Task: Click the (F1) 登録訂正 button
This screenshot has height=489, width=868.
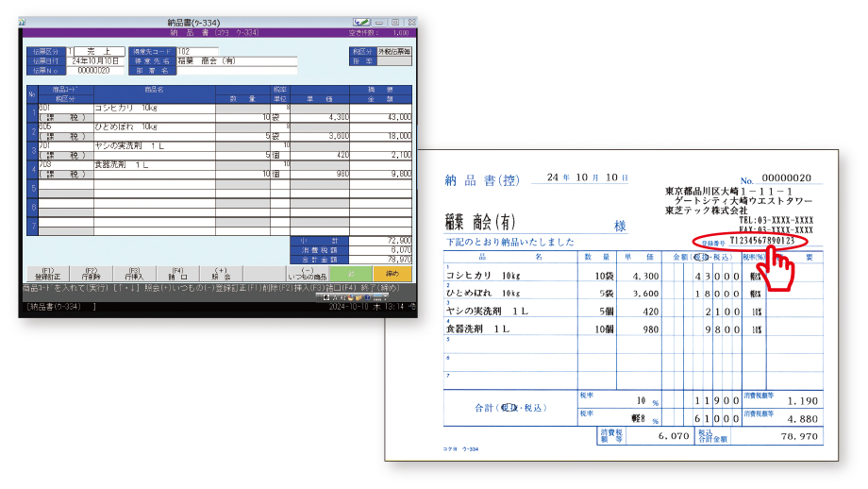Action: (x=48, y=274)
